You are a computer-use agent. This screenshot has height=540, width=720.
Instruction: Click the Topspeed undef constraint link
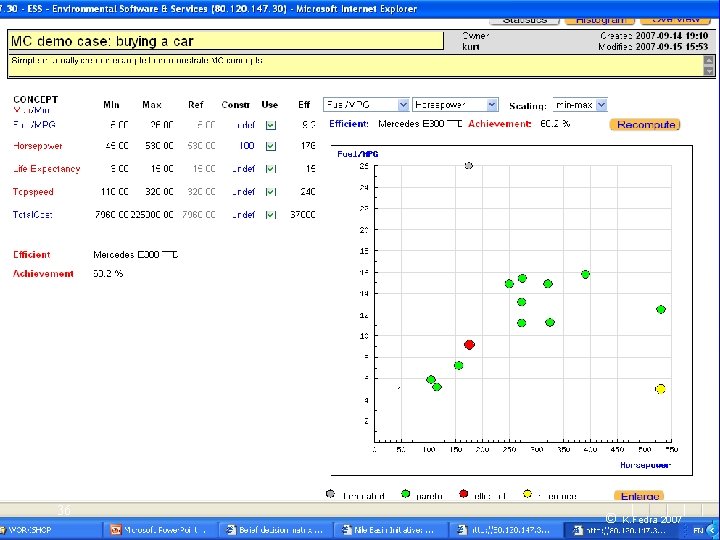(x=243, y=192)
